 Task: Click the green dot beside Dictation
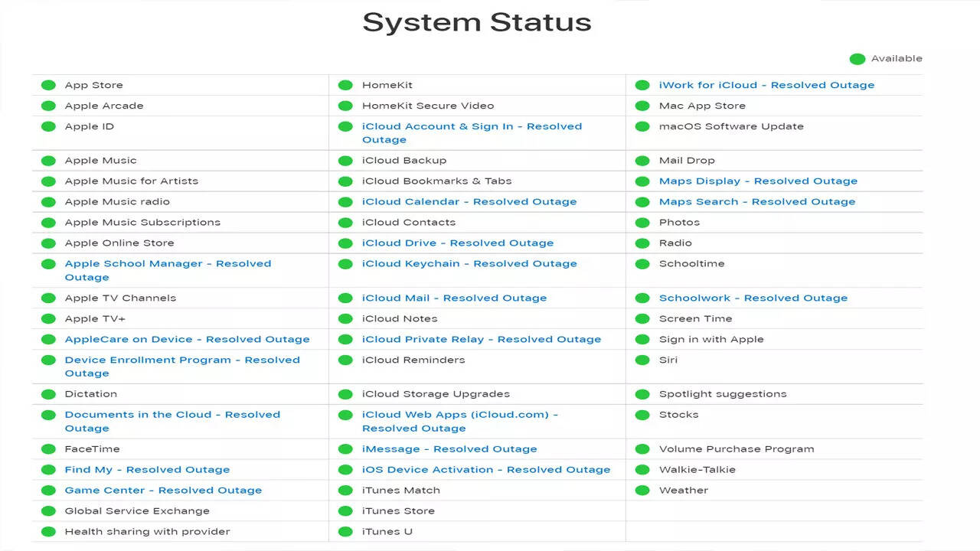coord(48,394)
